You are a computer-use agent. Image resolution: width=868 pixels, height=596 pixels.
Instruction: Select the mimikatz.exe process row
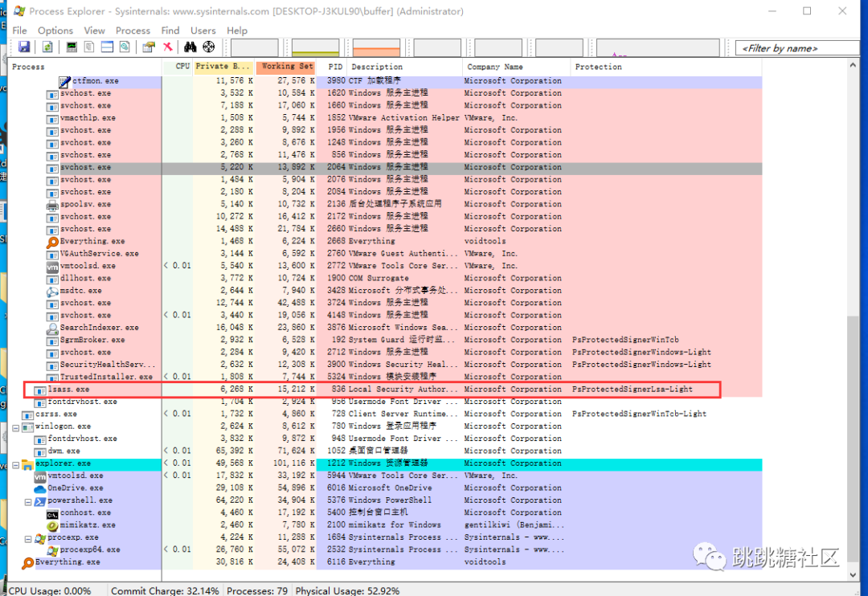point(385,525)
